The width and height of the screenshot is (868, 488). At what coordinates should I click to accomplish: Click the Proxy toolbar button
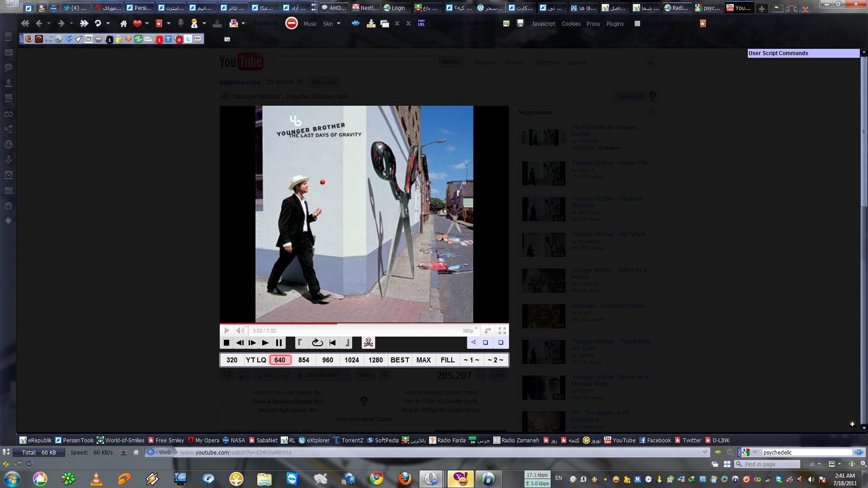pos(593,23)
